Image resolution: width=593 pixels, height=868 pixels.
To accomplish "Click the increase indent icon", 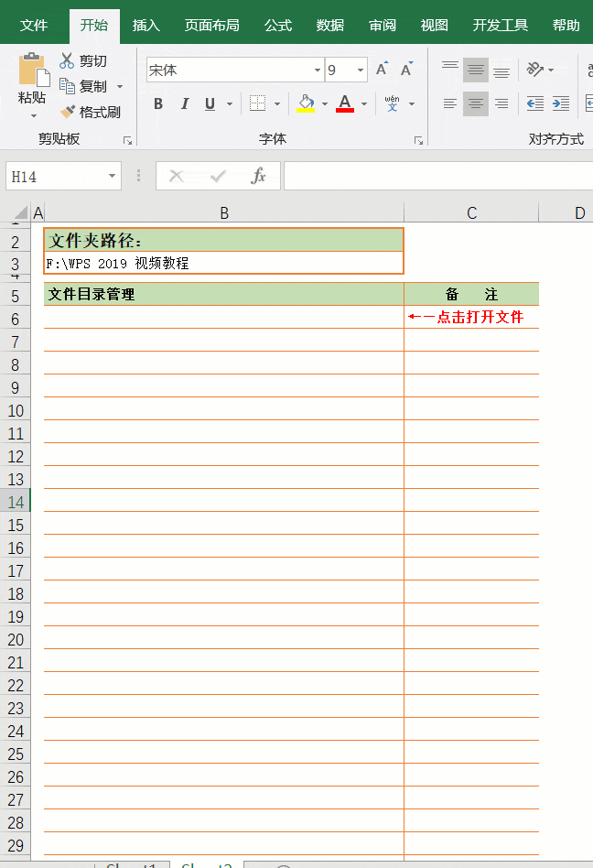I will coord(560,103).
